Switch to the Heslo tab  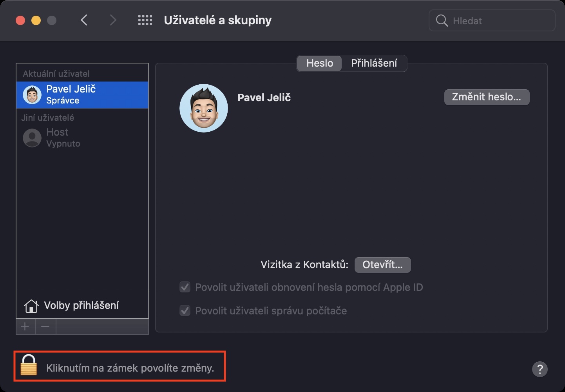click(319, 63)
